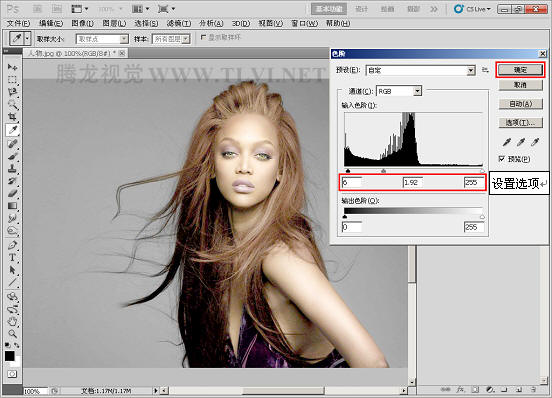Toggle the 预览 preview checkbox
This screenshot has height=398, width=552.
tap(502, 159)
